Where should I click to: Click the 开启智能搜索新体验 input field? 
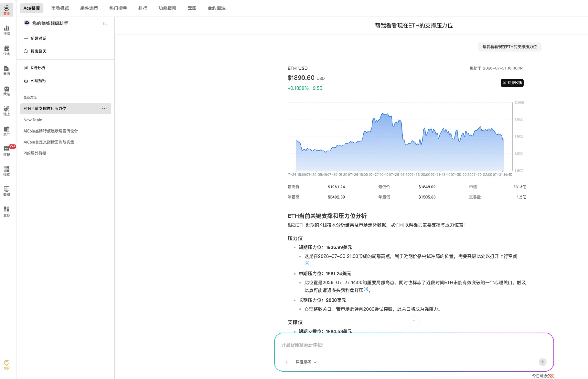[413, 345]
